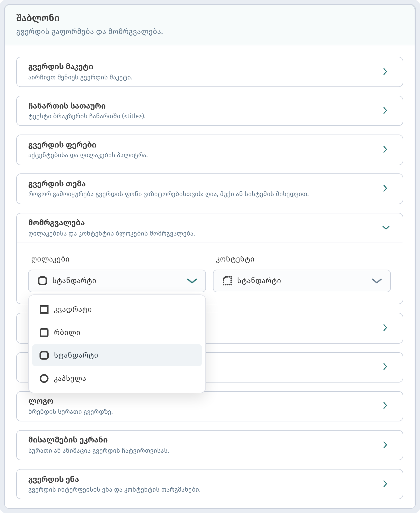Pick the რბილი rounding option
This screenshot has height=513, width=420.
coord(117,333)
